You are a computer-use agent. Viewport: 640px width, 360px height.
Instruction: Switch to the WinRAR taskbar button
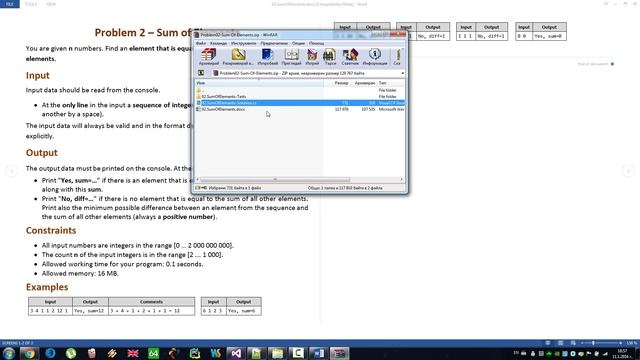click(339, 353)
